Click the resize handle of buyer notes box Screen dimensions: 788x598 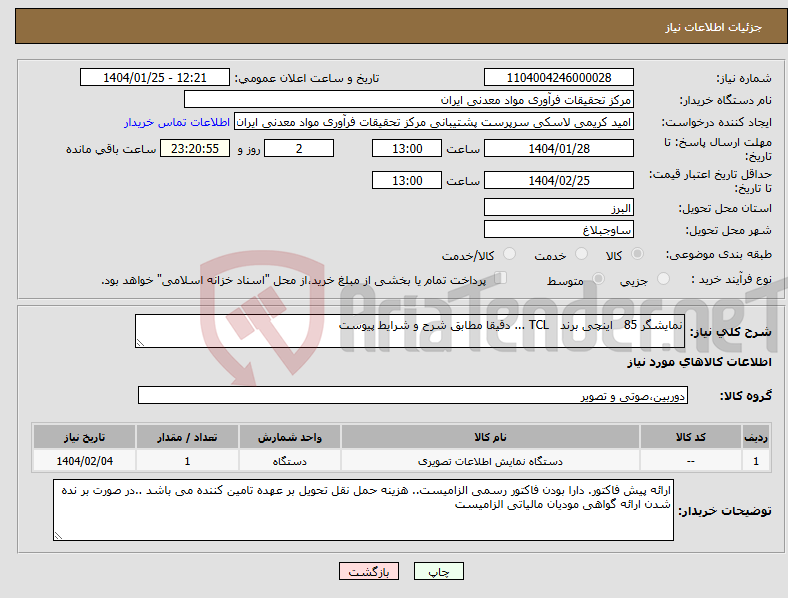(58, 536)
